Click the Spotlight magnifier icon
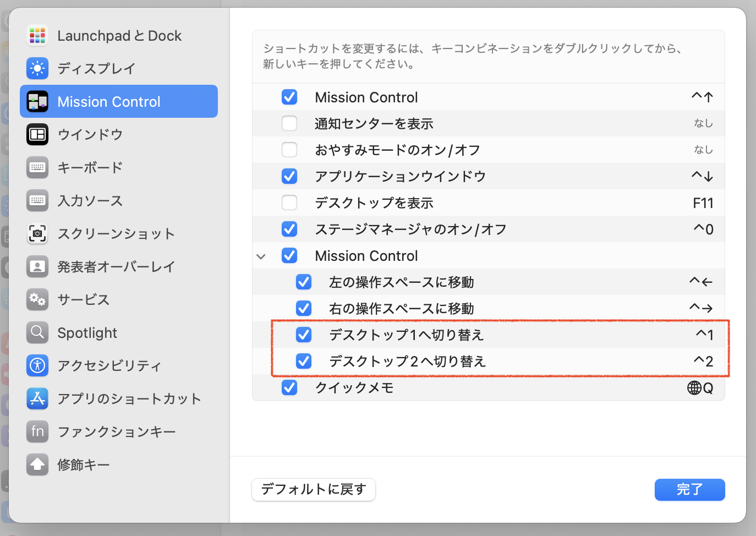This screenshot has width=756, height=536. (37, 333)
